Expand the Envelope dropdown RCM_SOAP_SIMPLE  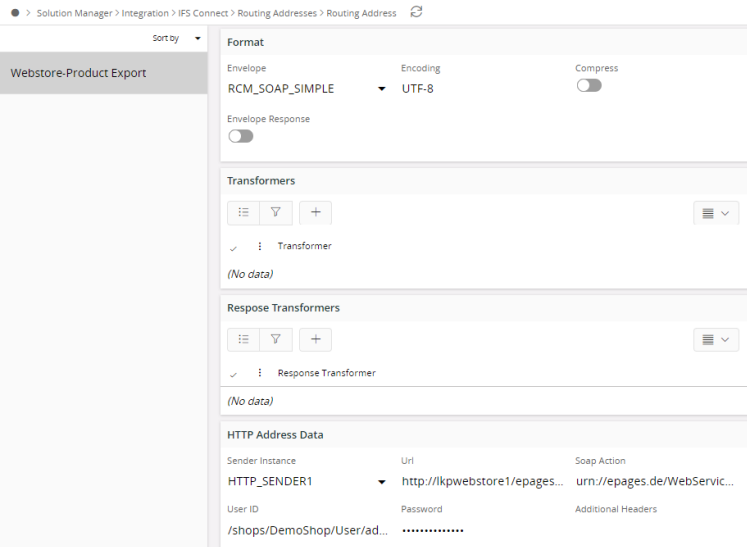(x=381, y=89)
